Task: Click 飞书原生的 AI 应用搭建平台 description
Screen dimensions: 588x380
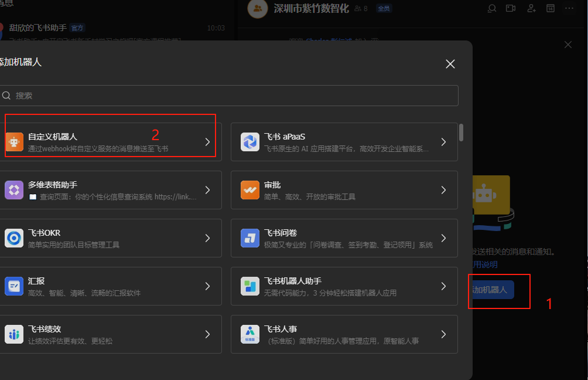Action: click(346, 149)
